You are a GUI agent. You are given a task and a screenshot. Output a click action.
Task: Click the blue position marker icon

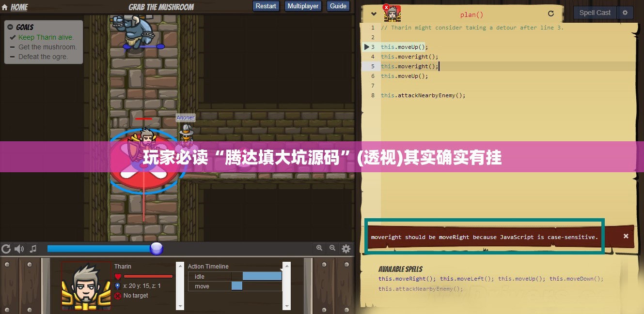(x=118, y=286)
